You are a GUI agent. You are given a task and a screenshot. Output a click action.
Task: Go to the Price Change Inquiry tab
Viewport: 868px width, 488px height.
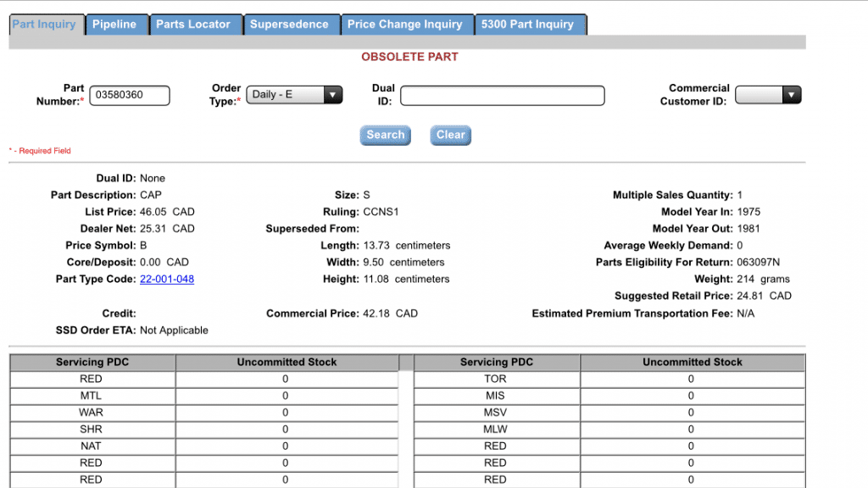click(x=404, y=25)
